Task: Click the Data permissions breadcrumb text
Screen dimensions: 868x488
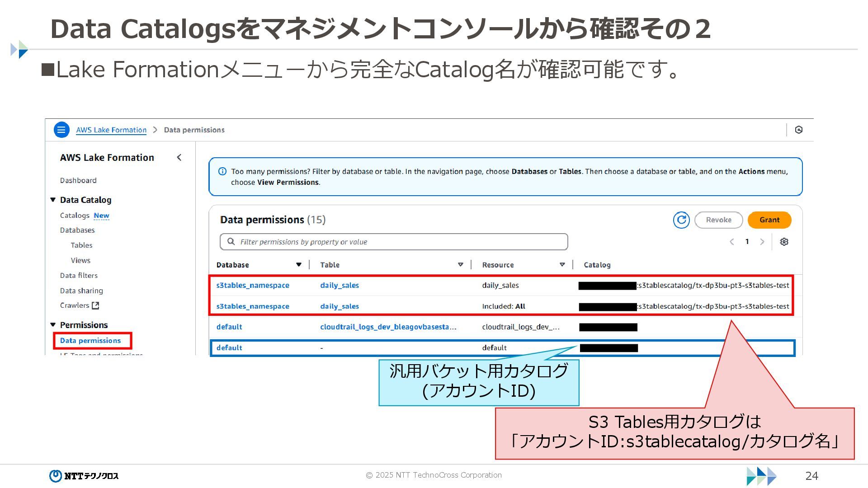Action: coord(194,130)
